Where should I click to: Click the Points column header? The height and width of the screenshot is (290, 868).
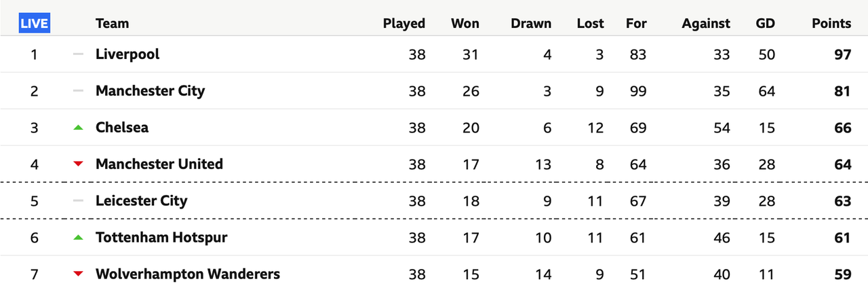tap(831, 23)
